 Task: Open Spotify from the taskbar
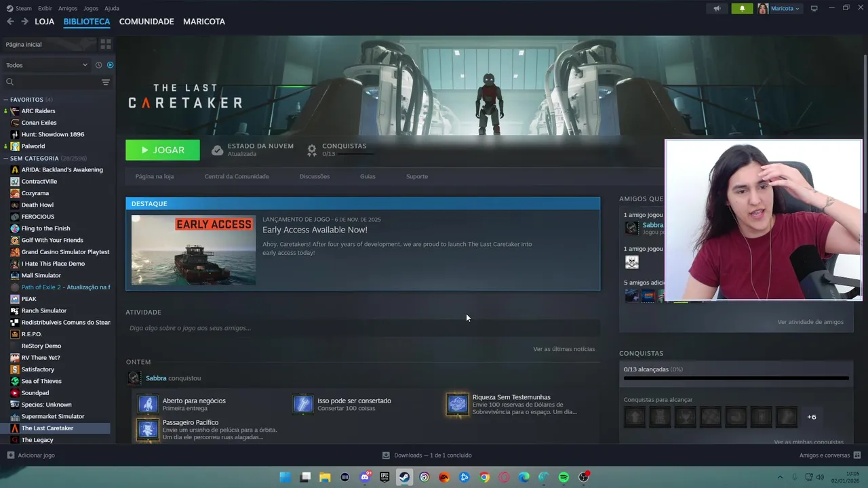564,477
